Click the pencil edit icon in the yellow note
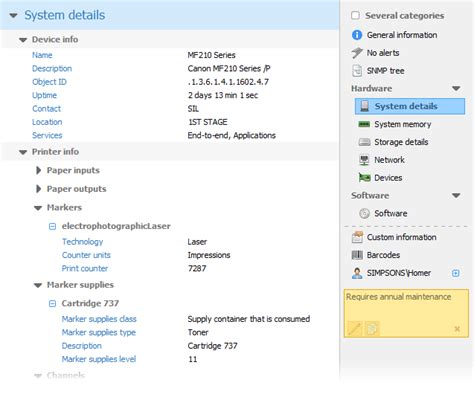Image resolution: width=474 pixels, height=394 pixels. coord(355,328)
